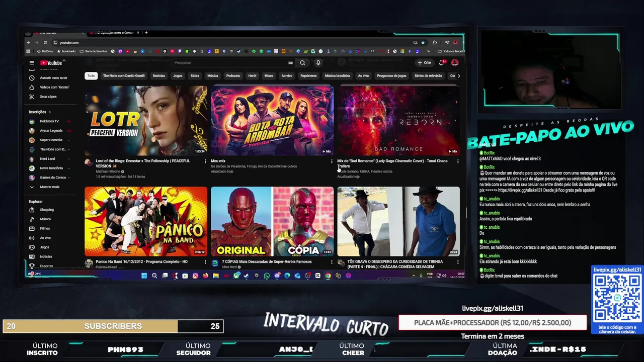The image size is (644, 362).
Task: Open Windows taskbar search
Action: (154, 276)
